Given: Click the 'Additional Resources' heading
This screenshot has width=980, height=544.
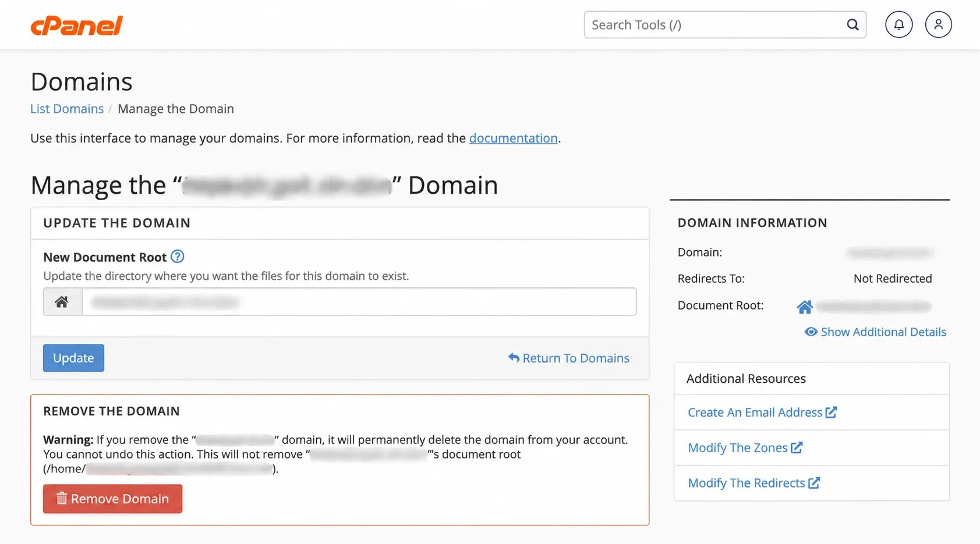Looking at the screenshot, I should [x=746, y=379].
